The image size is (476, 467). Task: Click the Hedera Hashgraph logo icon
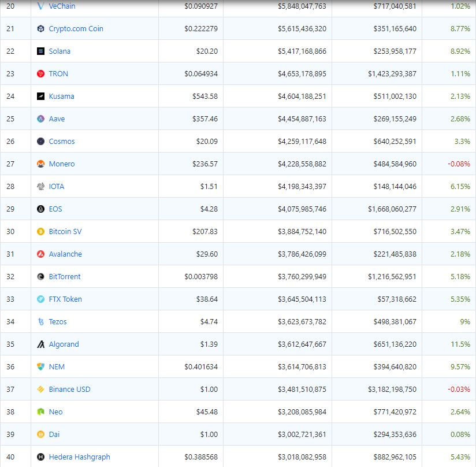click(40, 457)
